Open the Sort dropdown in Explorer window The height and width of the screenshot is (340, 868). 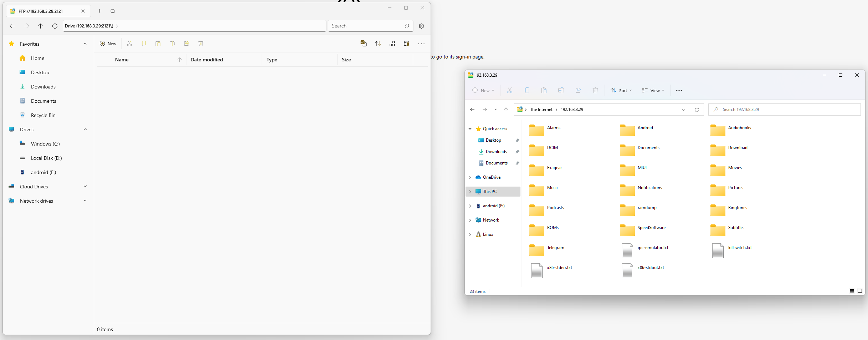click(x=621, y=91)
